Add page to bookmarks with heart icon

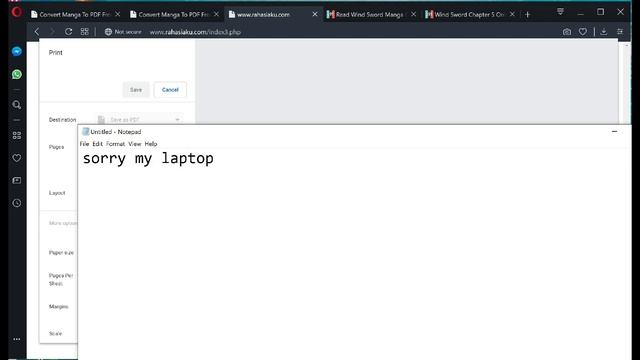coord(583,32)
